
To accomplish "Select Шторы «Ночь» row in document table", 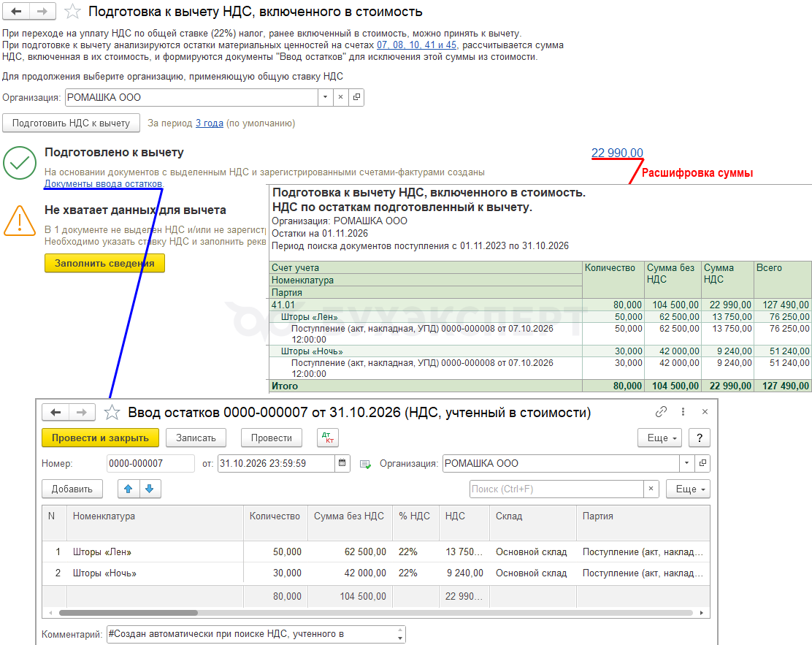I will 376,573.
